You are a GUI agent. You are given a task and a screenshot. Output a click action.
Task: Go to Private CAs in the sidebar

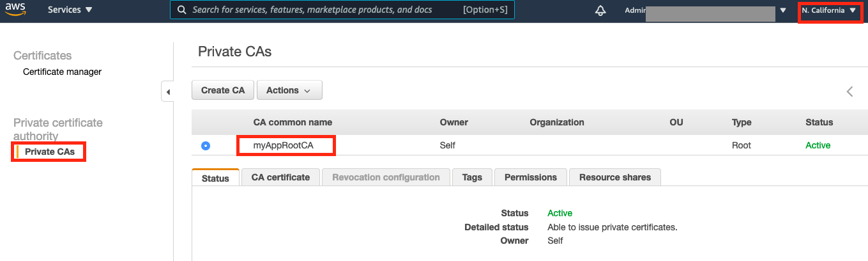tap(50, 152)
